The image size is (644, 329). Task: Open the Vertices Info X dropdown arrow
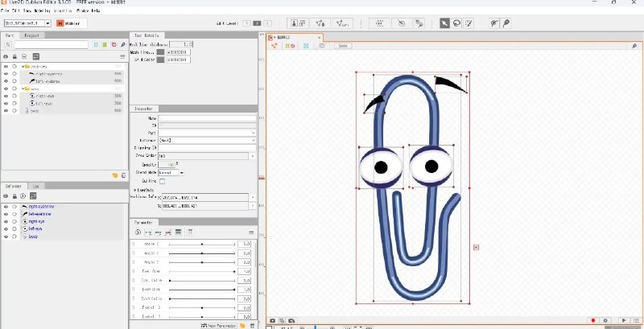click(253, 198)
